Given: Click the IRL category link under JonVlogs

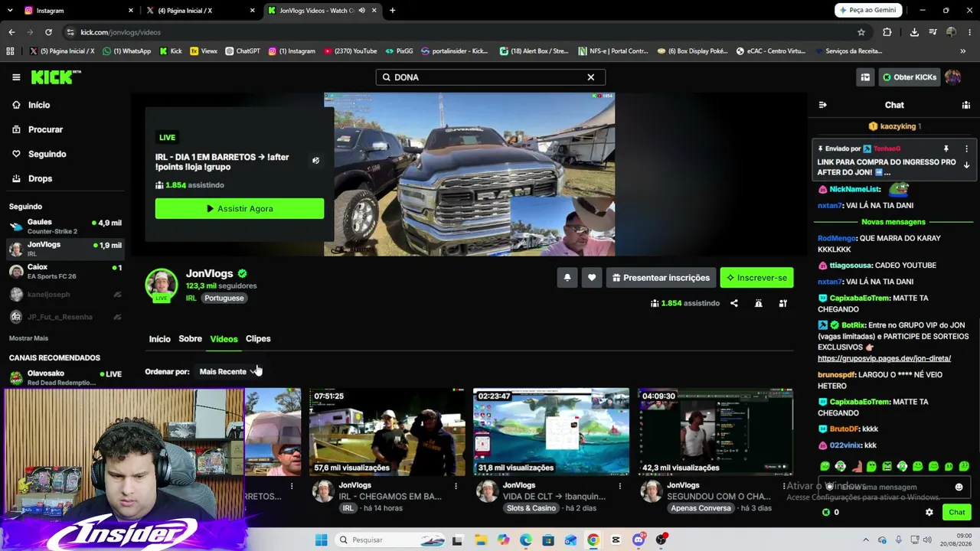Looking at the screenshot, I should [191, 298].
